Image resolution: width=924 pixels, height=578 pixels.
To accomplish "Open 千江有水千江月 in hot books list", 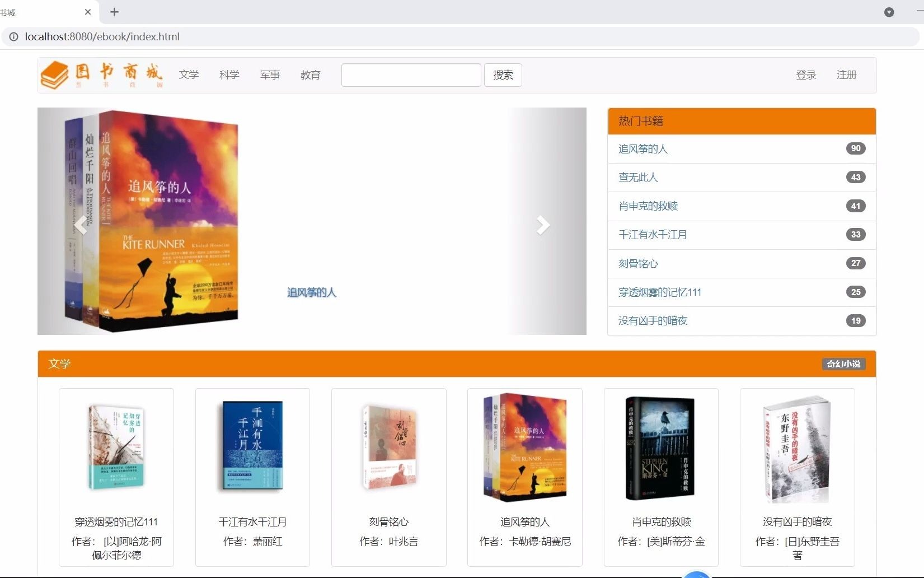I will coord(653,235).
